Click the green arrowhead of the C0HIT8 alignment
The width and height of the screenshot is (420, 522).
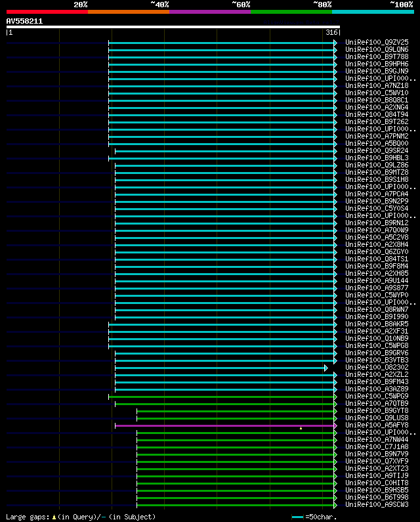click(335, 484)
